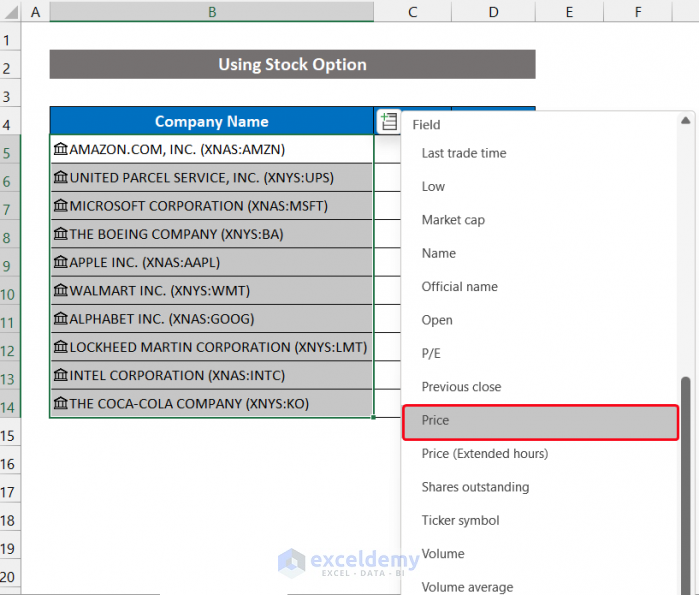This screenshot has width=699, height=595.
Task: Choose the Volume field
Action: (539, 554)
